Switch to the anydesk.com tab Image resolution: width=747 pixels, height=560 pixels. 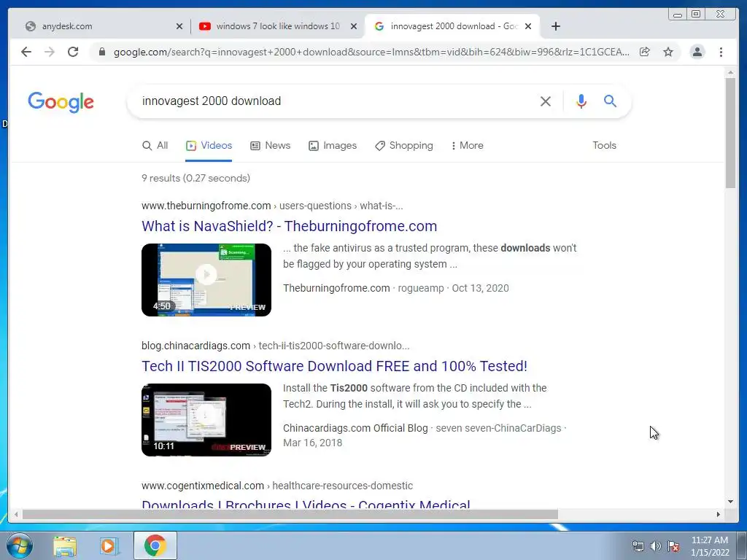pyautogui.click(x=100, y=26)
